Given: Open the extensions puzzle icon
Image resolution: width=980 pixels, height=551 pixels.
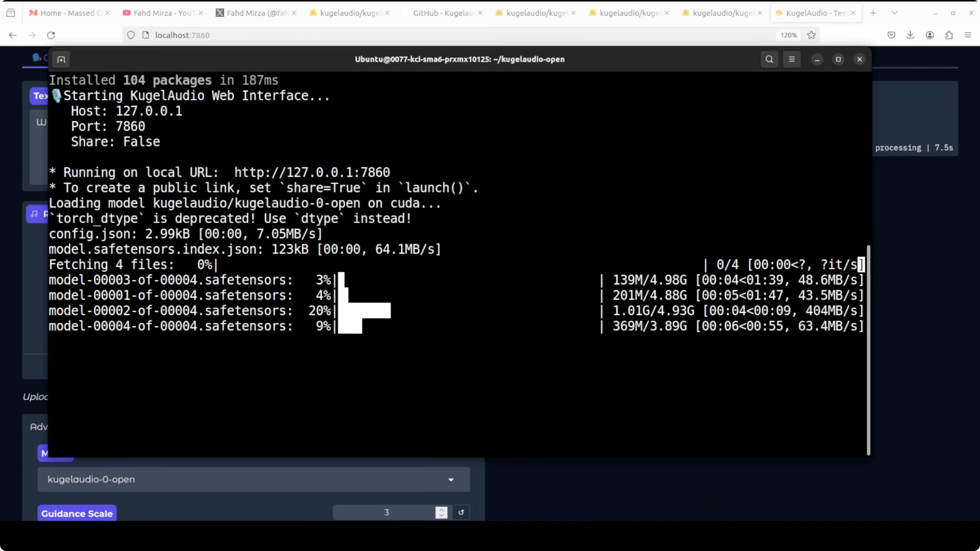Looking at the screenshot, I should coord(949,35).
